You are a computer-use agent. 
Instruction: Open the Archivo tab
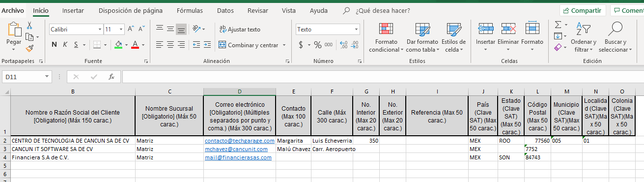pos(13,10)
